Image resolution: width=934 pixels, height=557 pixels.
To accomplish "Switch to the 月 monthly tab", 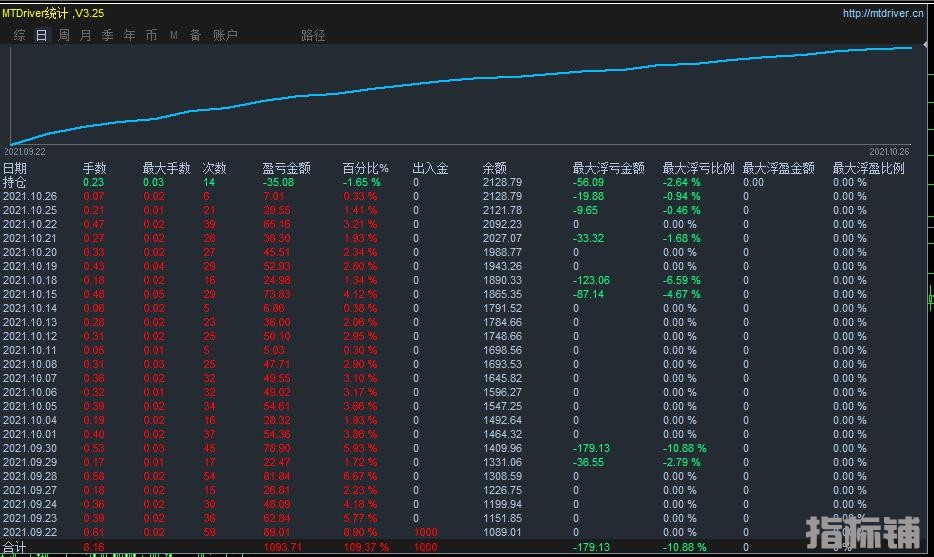I will coord(85,35).
